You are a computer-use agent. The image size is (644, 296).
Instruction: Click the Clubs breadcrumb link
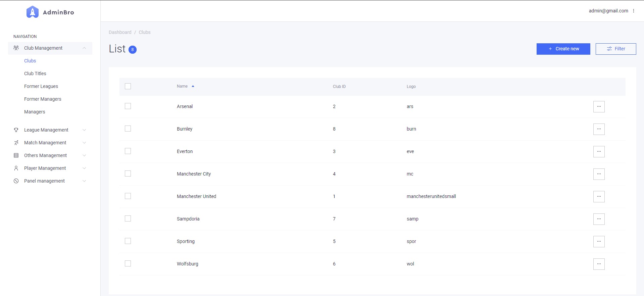click(x=145, y=32)
